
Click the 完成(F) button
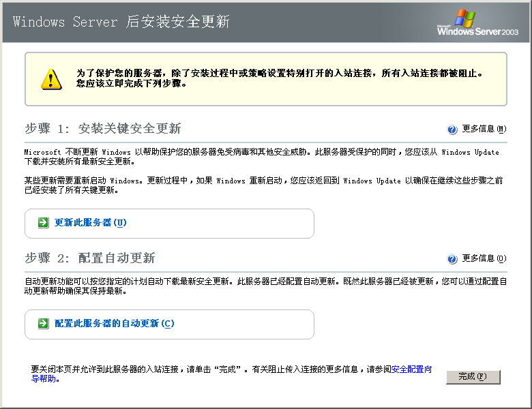point(473,376)
